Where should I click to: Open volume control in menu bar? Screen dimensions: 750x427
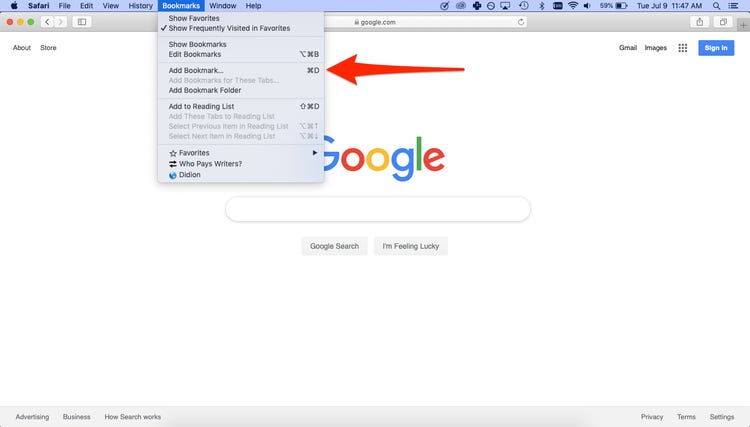(x=587, y=6)
